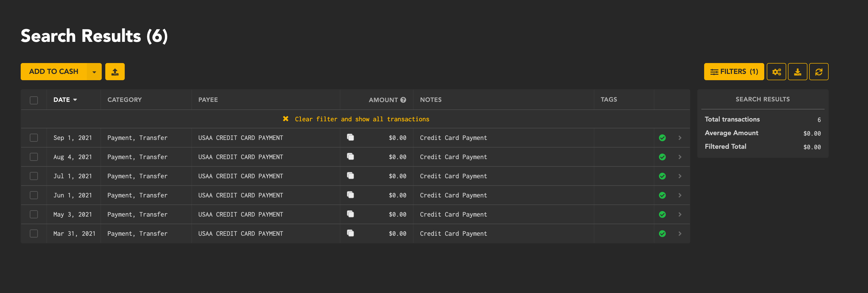Toggle the select-all header checkbox
Image resolution: width=868 pixels, height=293 pixels.
(34, 100)
